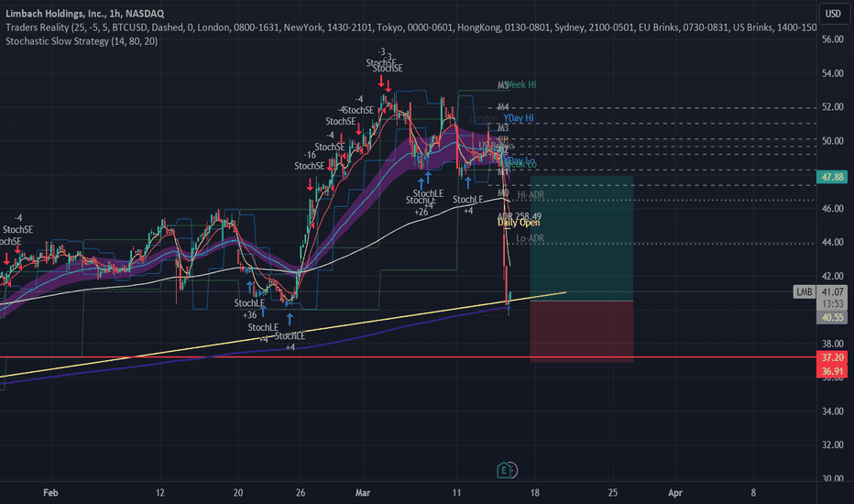Click the 41.07 last price tag
Image resolution: width=854 pixels, height=504 pixels.
pos(832,292)
